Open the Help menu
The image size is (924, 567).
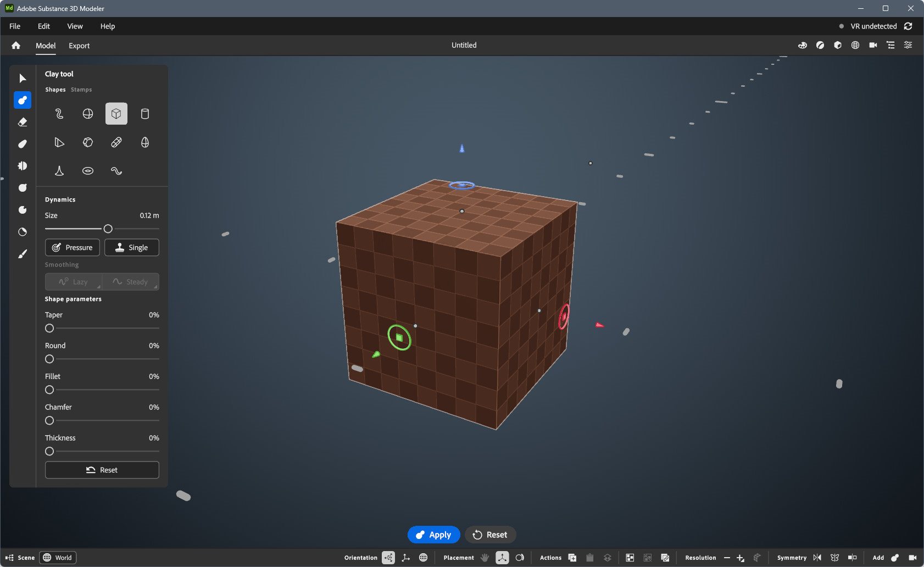point(108,26)
